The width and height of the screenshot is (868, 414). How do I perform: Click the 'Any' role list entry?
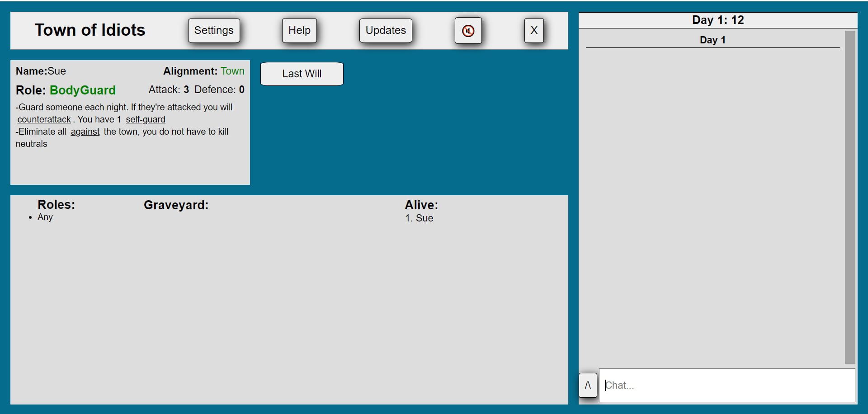[x=45, y=217]
